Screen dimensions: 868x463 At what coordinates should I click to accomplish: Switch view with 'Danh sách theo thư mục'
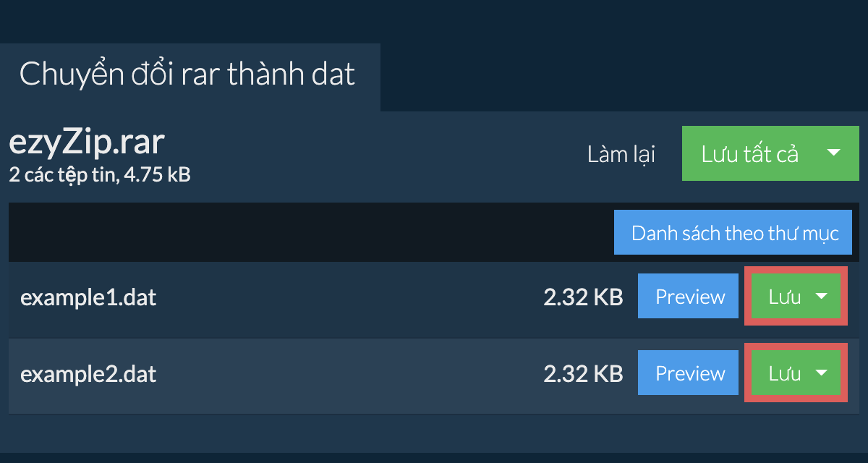pyautogui.click(x=734, y=233)
